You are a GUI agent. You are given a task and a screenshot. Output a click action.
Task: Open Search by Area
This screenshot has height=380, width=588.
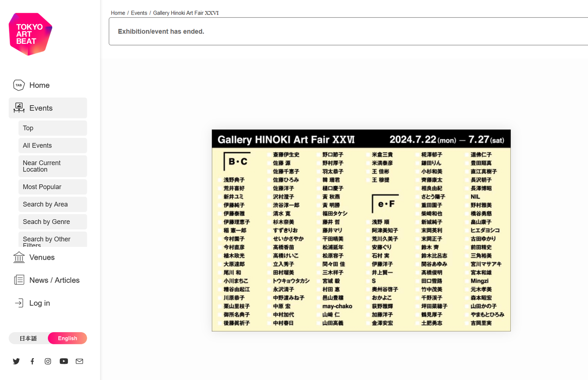click(53, 204)
